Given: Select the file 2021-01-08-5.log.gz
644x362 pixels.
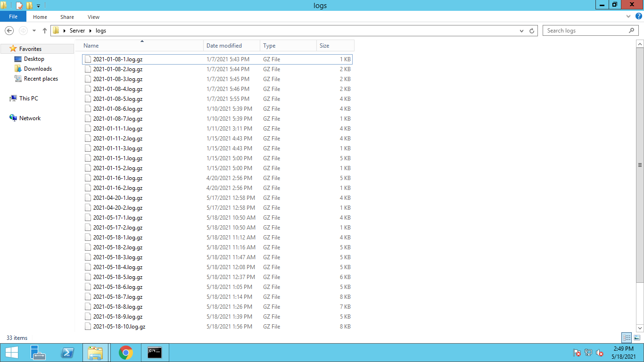Looking at the screenshot, I should click(217, 99).
